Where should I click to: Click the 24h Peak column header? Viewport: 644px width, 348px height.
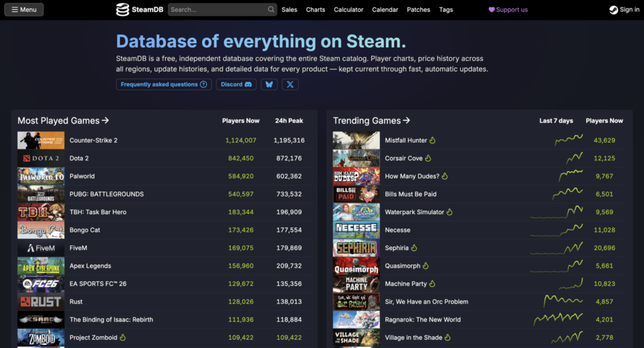click(x=289, y=121)
